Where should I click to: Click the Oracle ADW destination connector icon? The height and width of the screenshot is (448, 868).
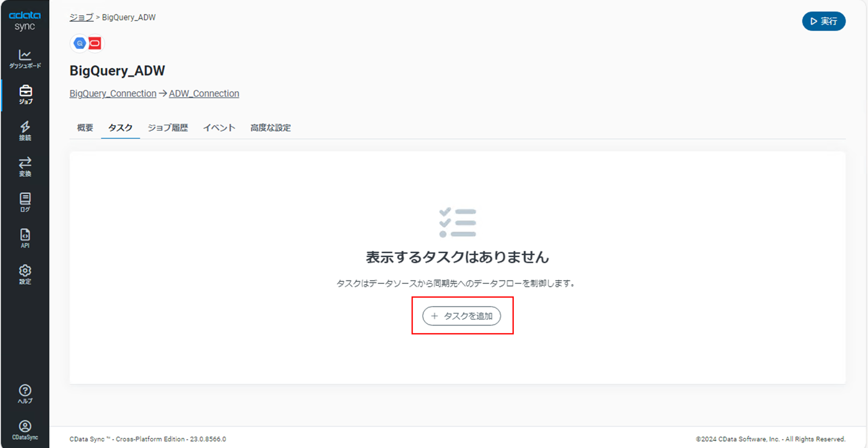tap(95, 43)
